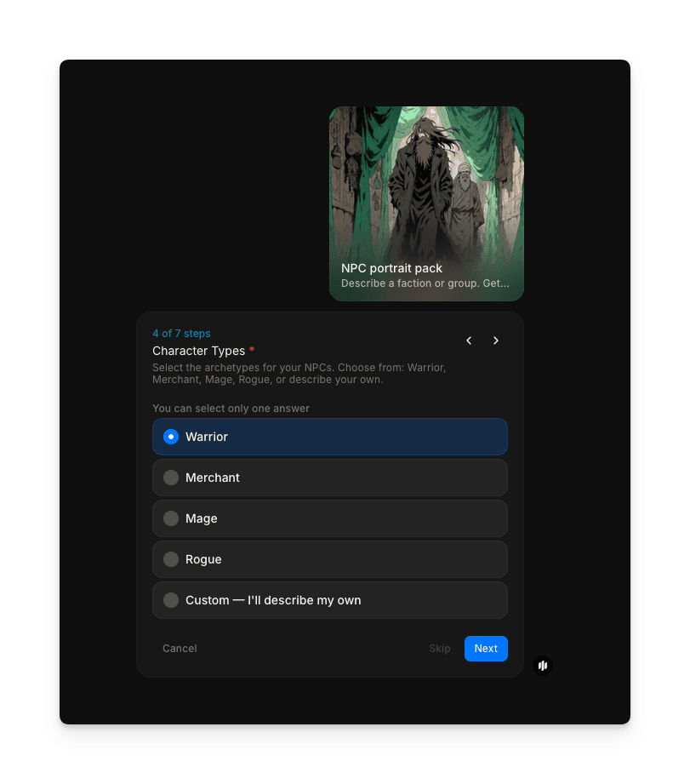Skip this Character Types step
Viewport: 690px width, 784px height.
coord(440,649)
